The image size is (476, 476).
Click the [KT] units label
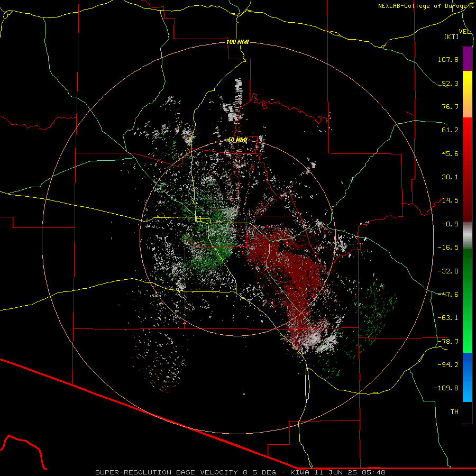point(452,36)
